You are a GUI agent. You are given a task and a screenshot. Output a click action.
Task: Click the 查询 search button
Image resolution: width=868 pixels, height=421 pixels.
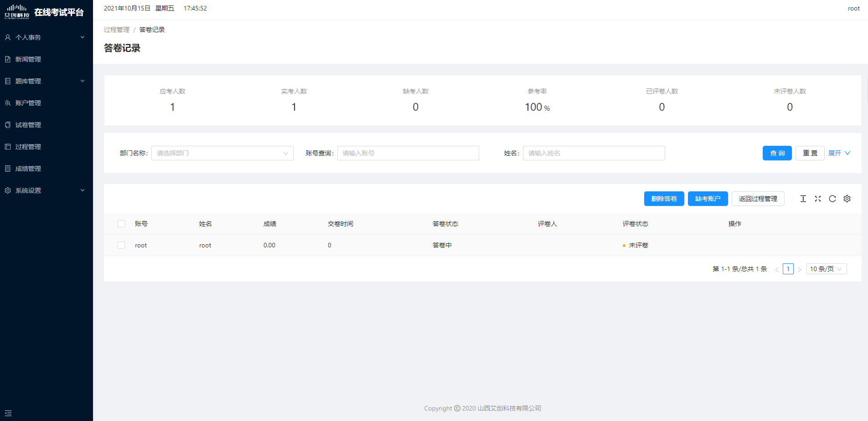[777, 153]
